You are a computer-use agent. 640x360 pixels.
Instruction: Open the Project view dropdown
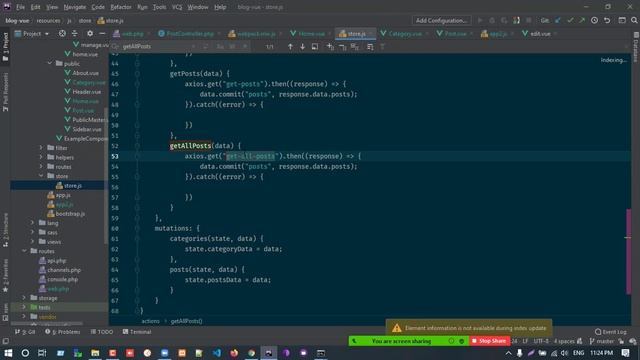tap(32, 33)
